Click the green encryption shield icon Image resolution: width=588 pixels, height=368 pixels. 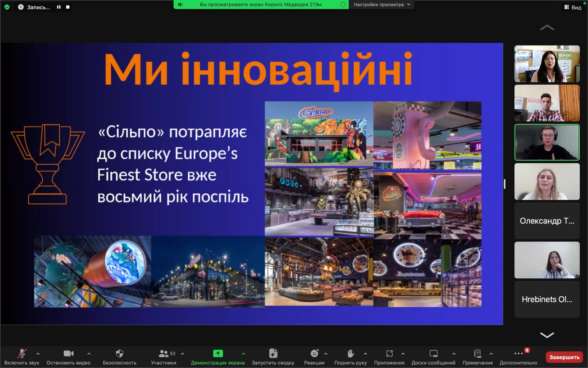click(7, 7)
